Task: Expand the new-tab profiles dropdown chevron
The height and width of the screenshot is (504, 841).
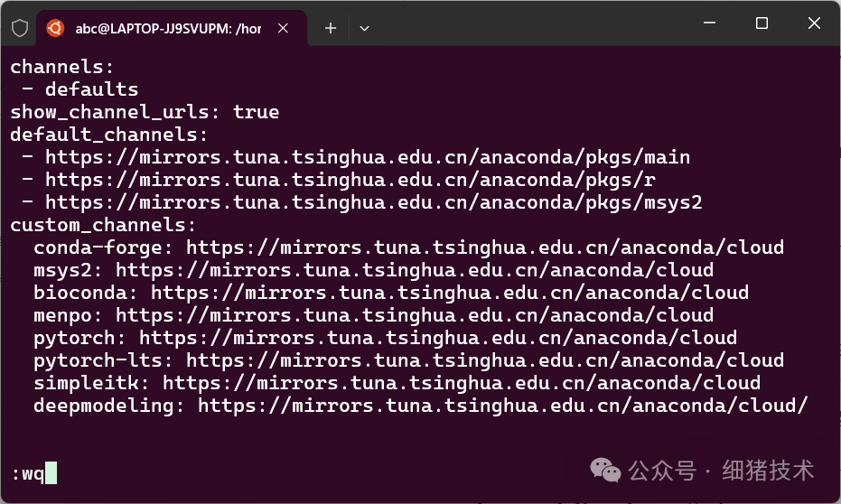Action: tap(364, 28)
